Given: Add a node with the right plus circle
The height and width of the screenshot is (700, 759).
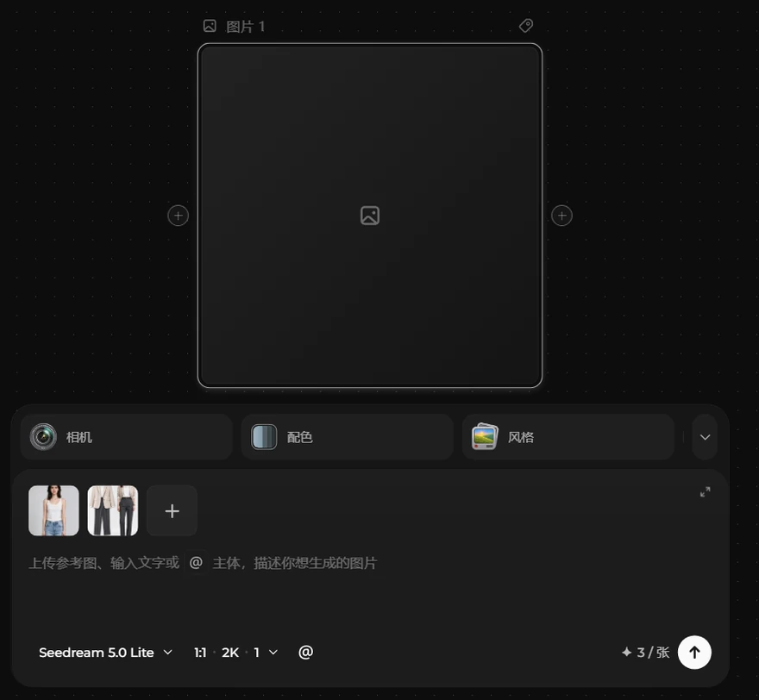Looking at the screenshot, I should coord(562,216).
